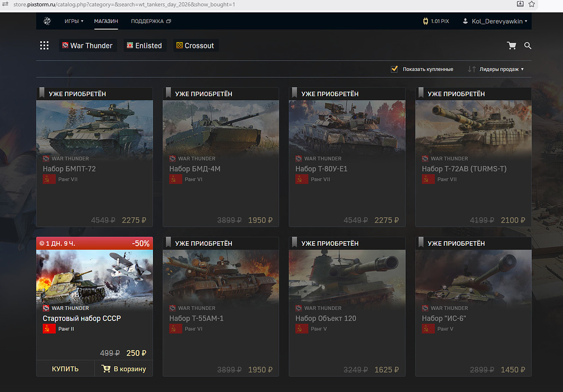The width and height of the screenshot is (563, 392).
Task: Click the search magnifier icon
Action: (x=528, y=46)
